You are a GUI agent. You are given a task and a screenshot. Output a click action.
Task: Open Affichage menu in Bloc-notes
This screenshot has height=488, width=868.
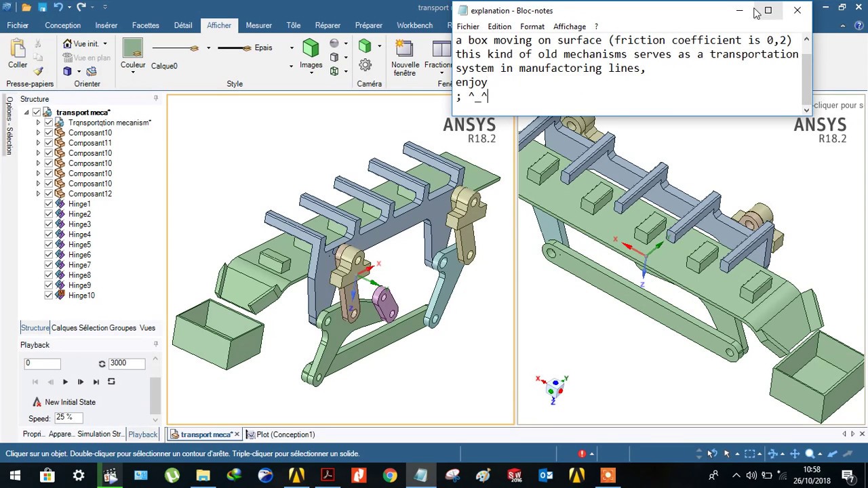(570, 26)
